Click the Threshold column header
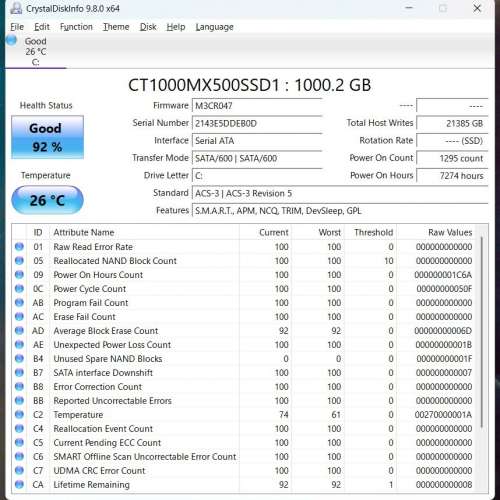The image size is (500, 500). [x=370, y=232]
